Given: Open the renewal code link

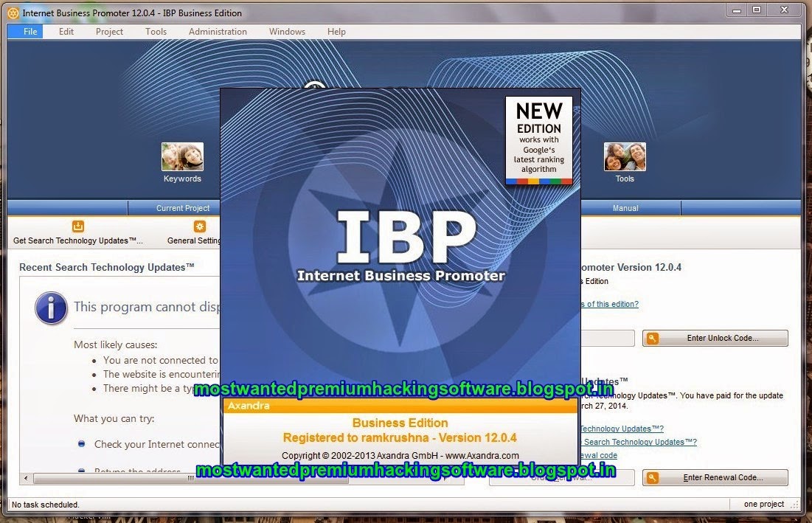Looking at the screenshot, I should pyautogui.click(x=599, y=455).
